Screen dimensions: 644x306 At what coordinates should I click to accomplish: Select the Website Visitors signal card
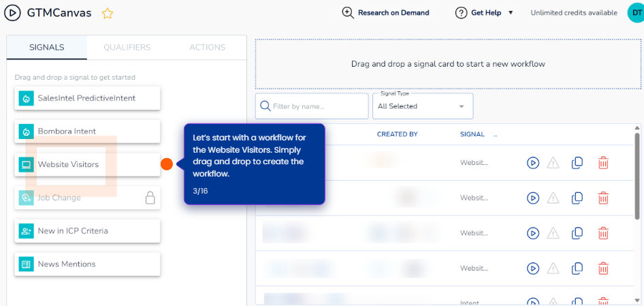87,164
